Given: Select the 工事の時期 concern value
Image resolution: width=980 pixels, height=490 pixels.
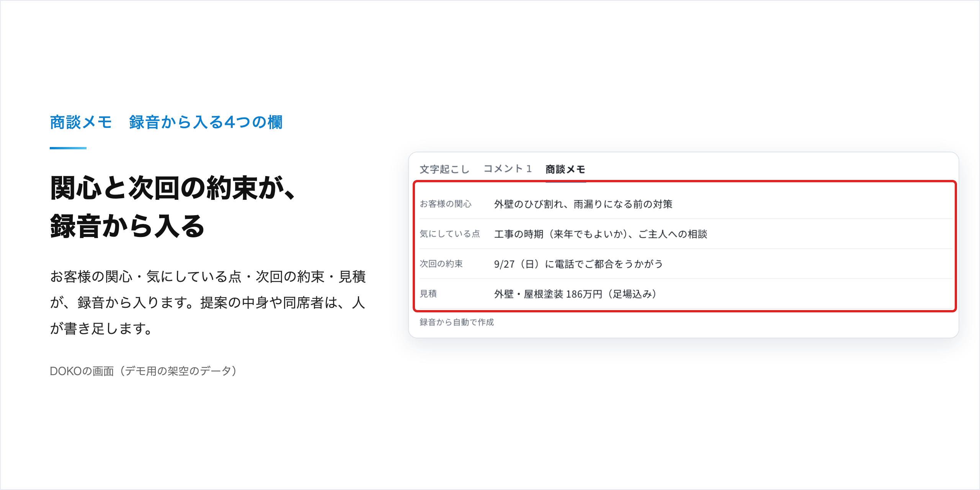Looking at the screenshot, I should click(x=601, y=234).
